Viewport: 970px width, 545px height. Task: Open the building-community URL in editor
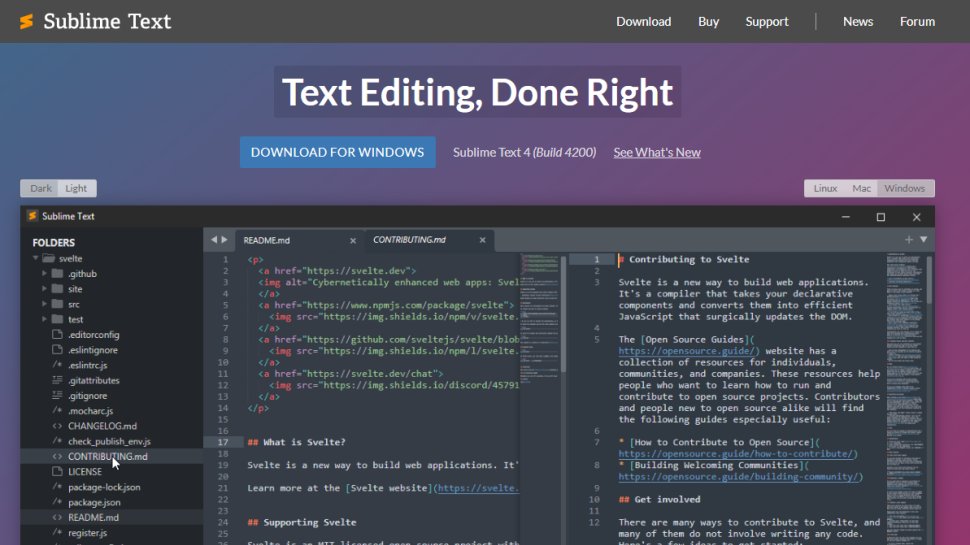738,476
